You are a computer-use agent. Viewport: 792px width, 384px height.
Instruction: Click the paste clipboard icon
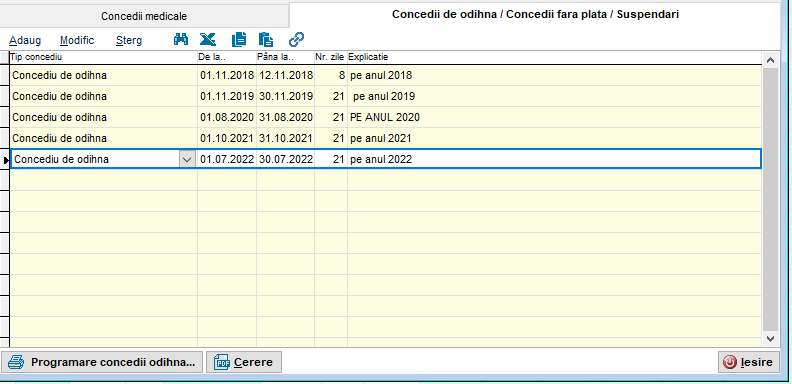[266, 39]
